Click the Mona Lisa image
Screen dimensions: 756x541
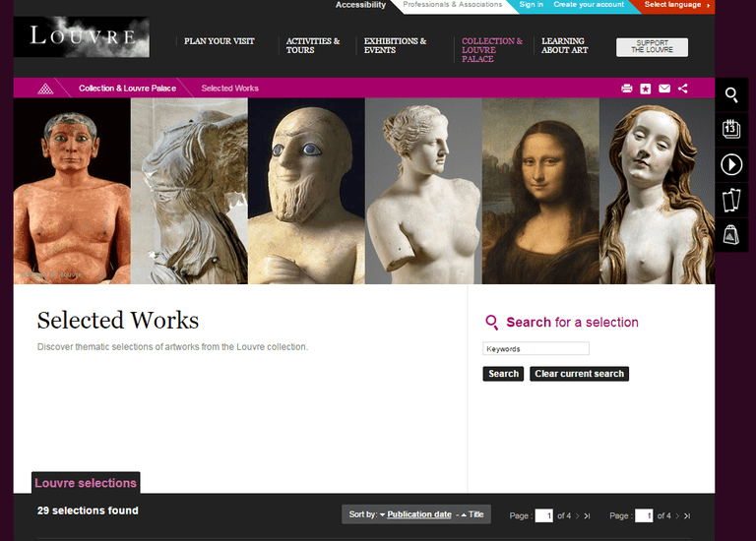[540, 191]
